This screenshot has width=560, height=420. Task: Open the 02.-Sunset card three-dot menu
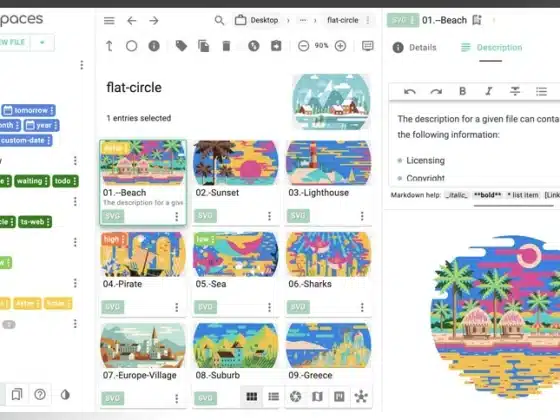[269, 216]
